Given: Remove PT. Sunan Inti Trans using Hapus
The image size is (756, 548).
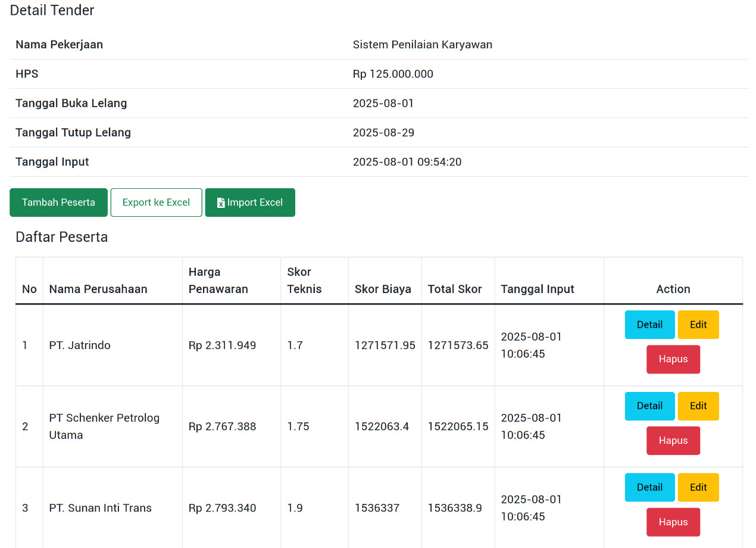Looking at the screenshot, I should 673,522.
